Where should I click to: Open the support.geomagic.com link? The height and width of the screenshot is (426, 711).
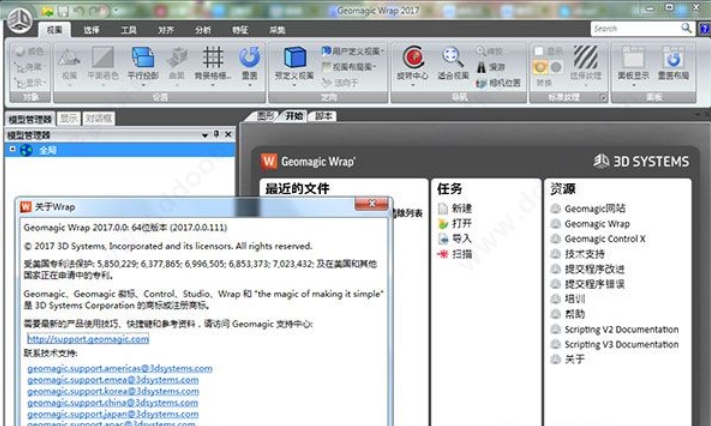pos(88,339)
